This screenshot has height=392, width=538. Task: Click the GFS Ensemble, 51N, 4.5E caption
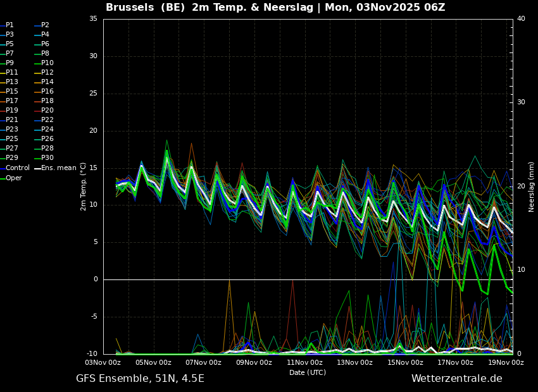140,379
